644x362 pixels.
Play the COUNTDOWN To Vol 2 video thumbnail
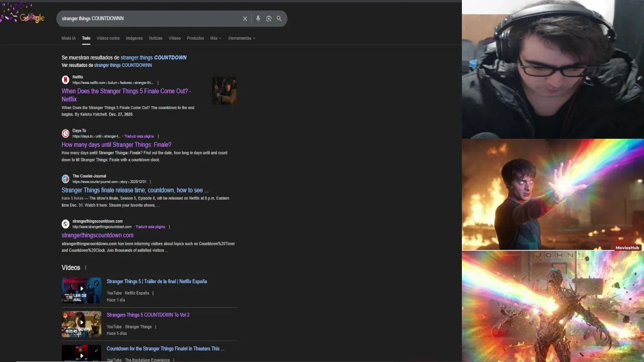82,324
